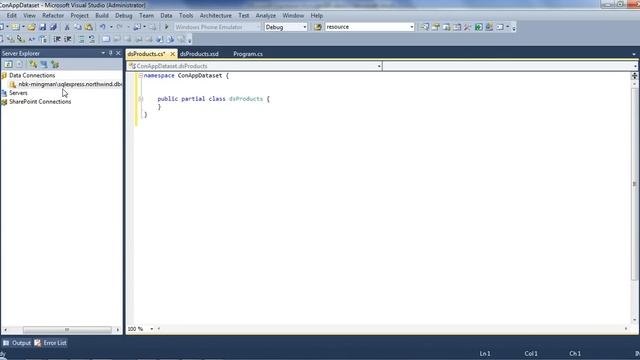Switch to Program.cs tab
Image resolution: width=640 pixels, height=360 pixels.
pyautogui.click(x=248, y=54)
